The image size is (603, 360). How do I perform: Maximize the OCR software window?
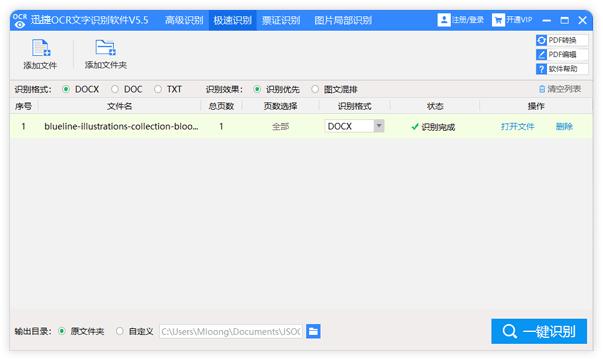[565, 20]
